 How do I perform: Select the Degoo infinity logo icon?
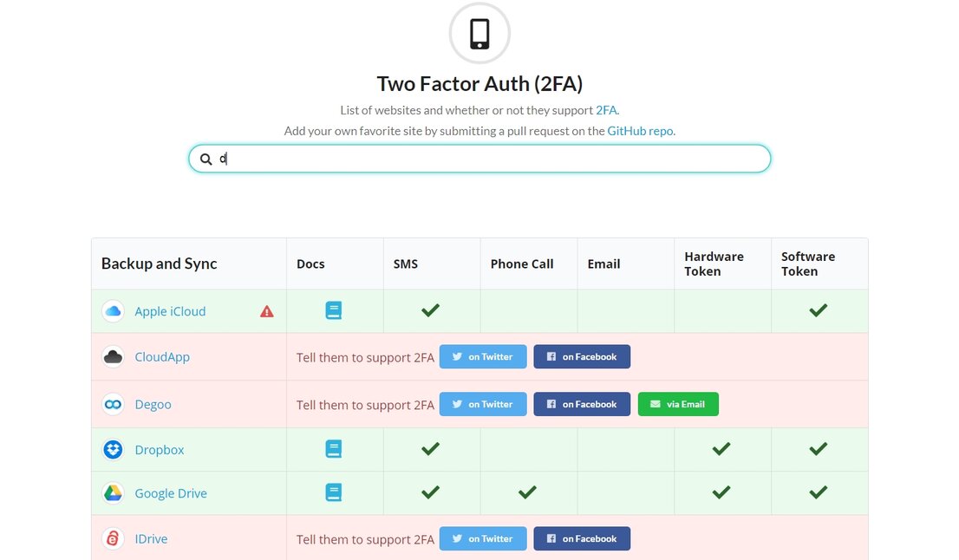[x=113, y=404]
